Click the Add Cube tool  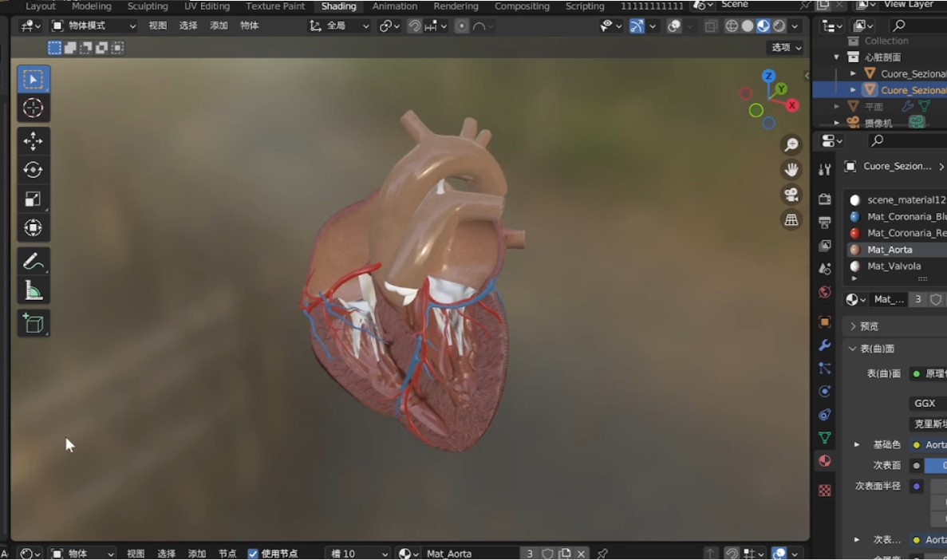click(x=34, y=323)
